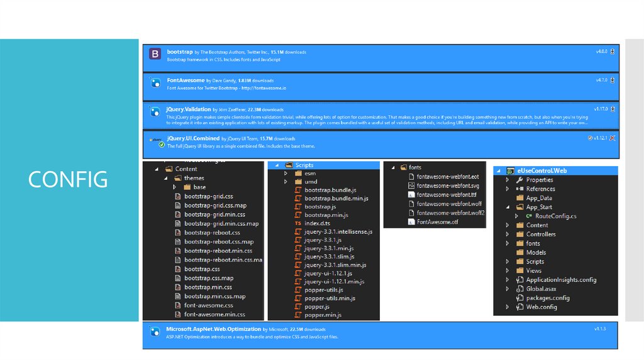Select packages.config in solution tree

548,298
